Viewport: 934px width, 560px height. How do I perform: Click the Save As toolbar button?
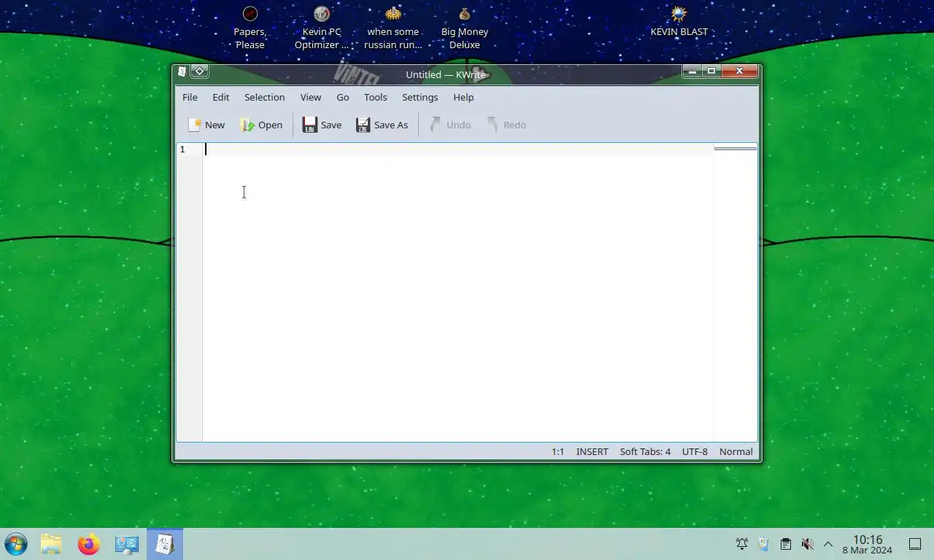pos(382,125)
